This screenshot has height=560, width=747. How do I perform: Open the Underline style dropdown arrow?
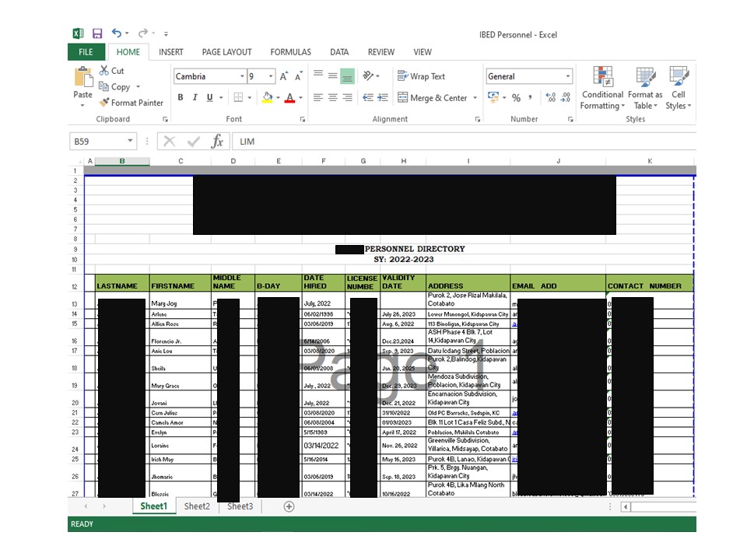[221, 98]
